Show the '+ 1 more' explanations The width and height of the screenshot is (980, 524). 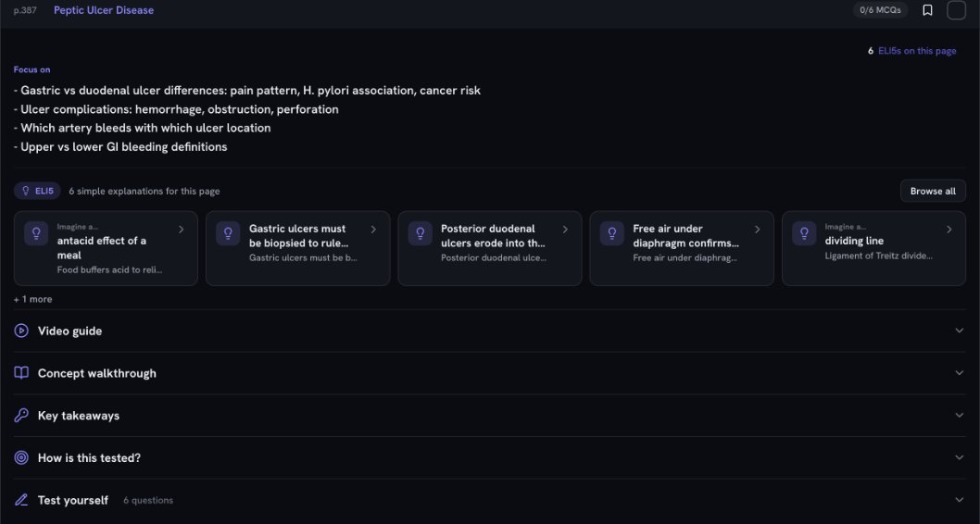tap(33, 299)
